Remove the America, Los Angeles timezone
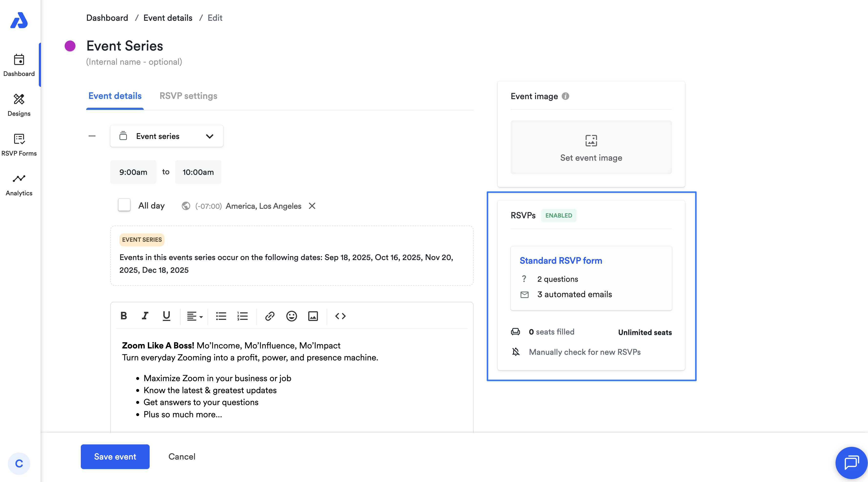This screenshot has height=482, width=868. (x=312, y=206)
